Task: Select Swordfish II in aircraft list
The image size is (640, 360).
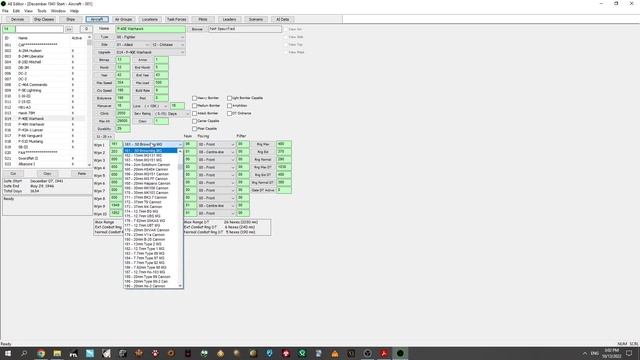Action: [28, 159]
